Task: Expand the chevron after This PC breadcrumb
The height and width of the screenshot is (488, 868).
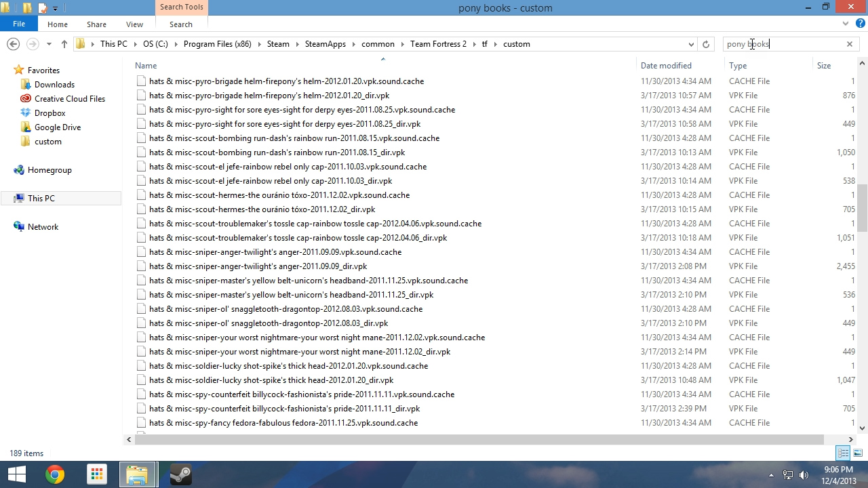Action: (134, 44)
